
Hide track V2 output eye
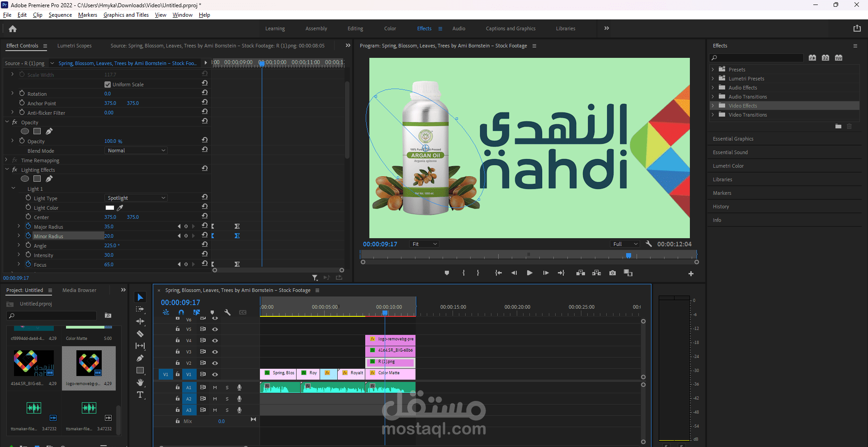[x=215, y=363]
